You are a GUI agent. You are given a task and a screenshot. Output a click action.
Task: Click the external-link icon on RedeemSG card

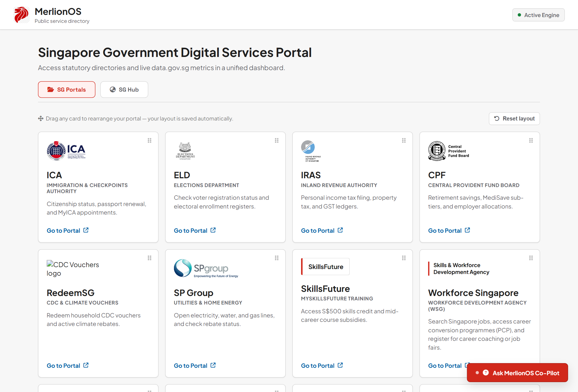click(86, 365)
